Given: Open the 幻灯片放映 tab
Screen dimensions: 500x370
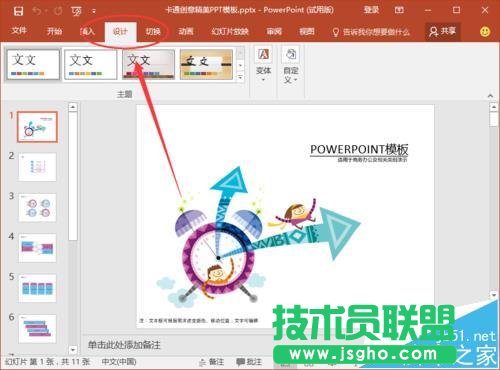Looking at the screenshot, I should [230, 31].
